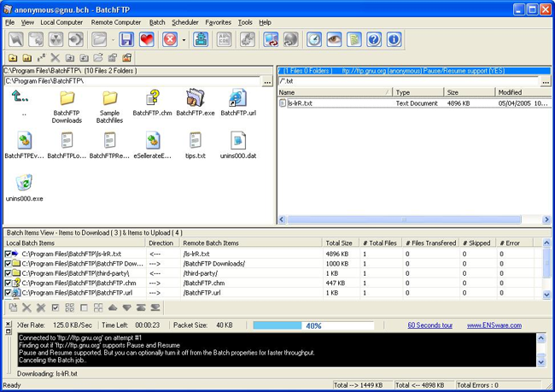The width and height of the screenshot is (555, 392).
Task: Click the Save batch floppy disk icon
Action: [126, 39]
